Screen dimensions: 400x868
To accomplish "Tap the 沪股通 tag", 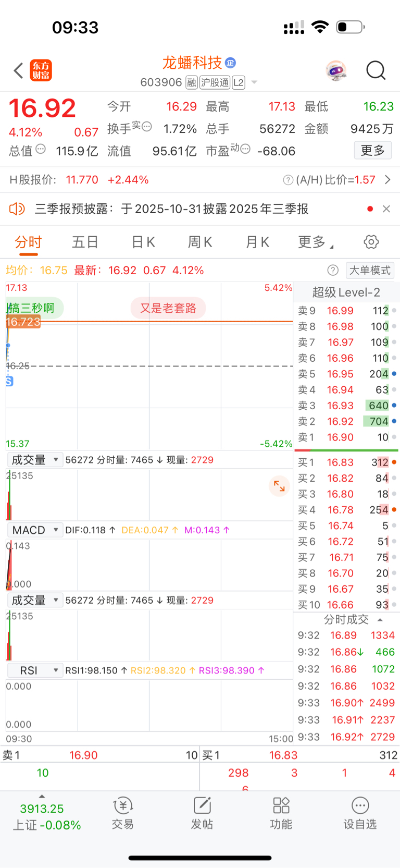I will tap(215, 82).
